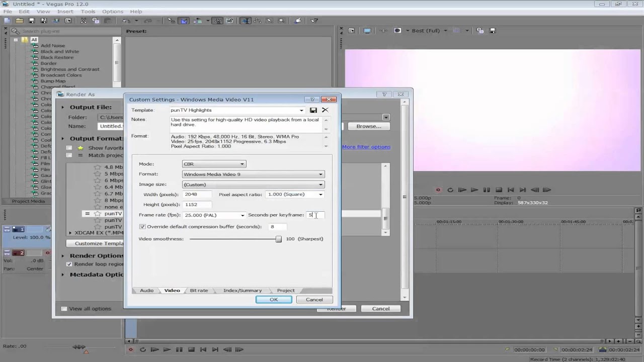Image resolution: width=644 pixels, height=362 pixels.
Task: Click Cancel in Custom Settings dialog
Action: click(314, 300)
